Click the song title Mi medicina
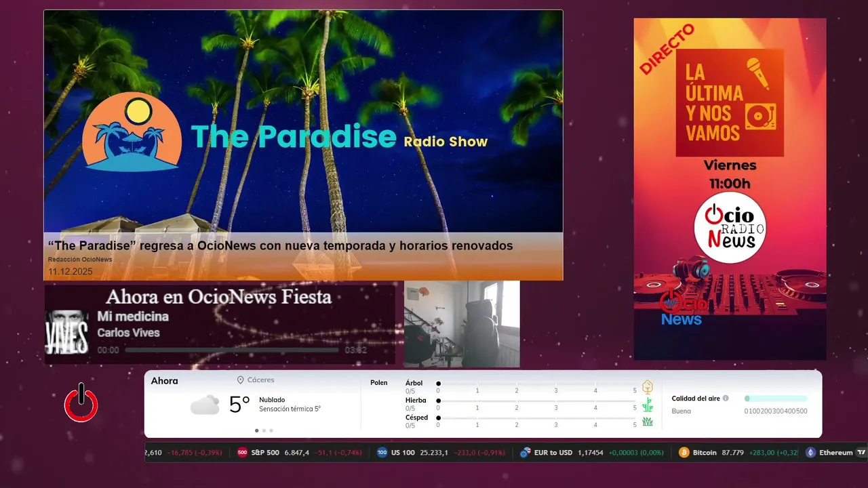868x488 pixels. point(133,317)
